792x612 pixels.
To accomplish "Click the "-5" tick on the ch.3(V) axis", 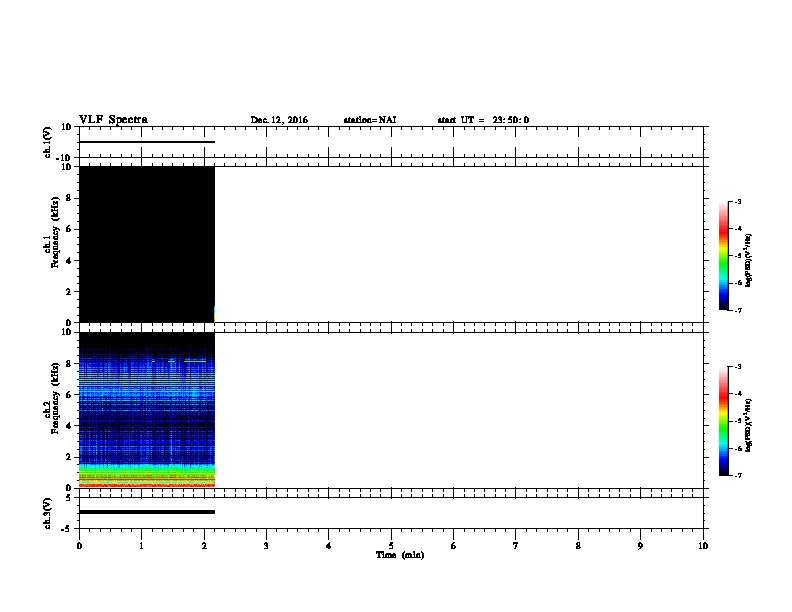I will (x=67, y=529).
